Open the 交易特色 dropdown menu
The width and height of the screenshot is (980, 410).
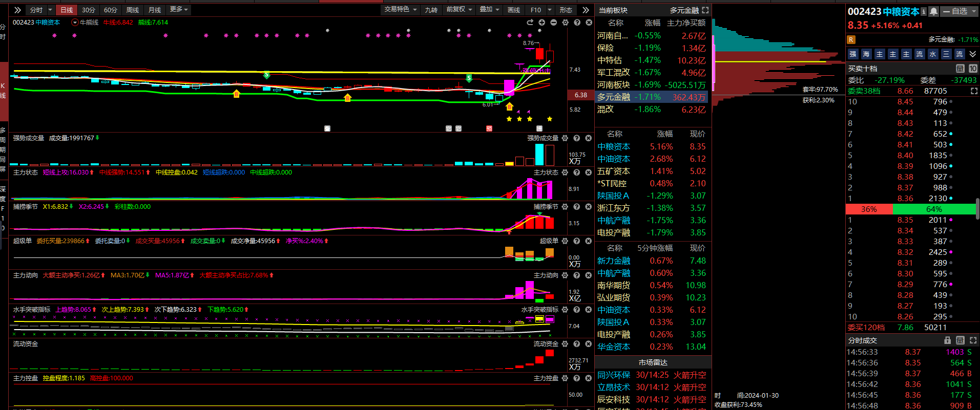coord(401,10)
